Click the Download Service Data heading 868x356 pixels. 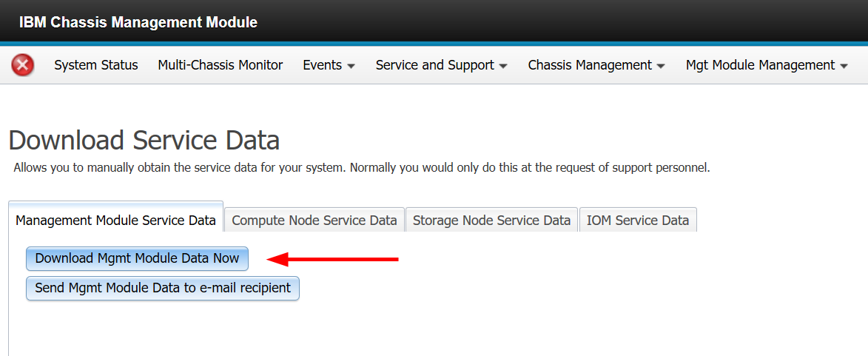click(x=144, y=140)
